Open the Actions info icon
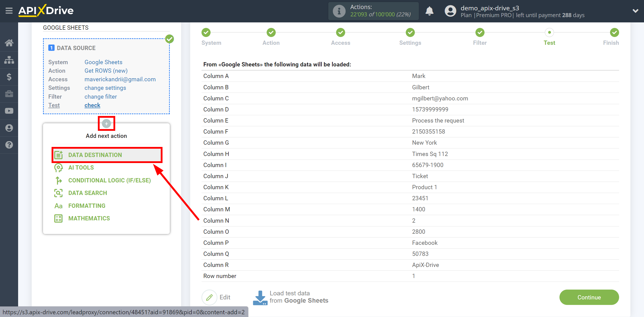Viewport: 644px width, 317px height. pyautogui.click(x=339, y=11)
